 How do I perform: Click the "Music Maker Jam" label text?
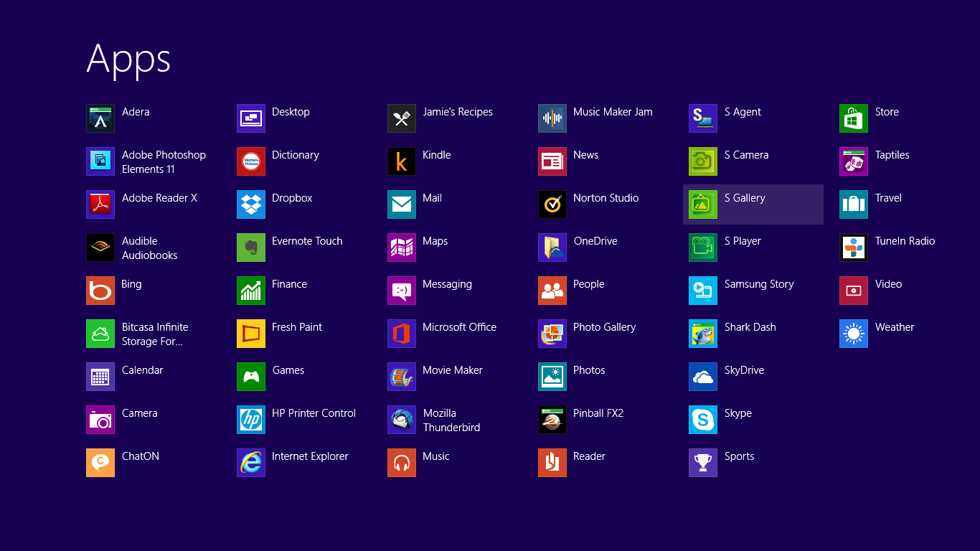(x=613, y=112)
